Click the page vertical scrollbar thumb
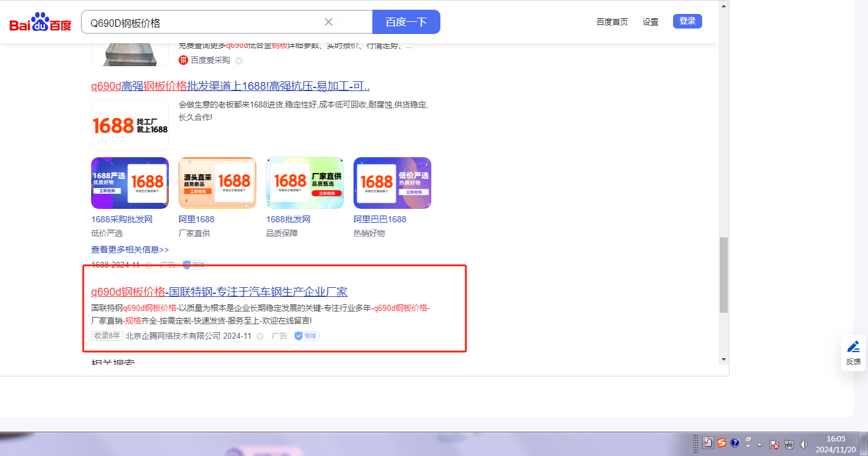The height and width of the screenshot is (456, 868). point(723,274)
